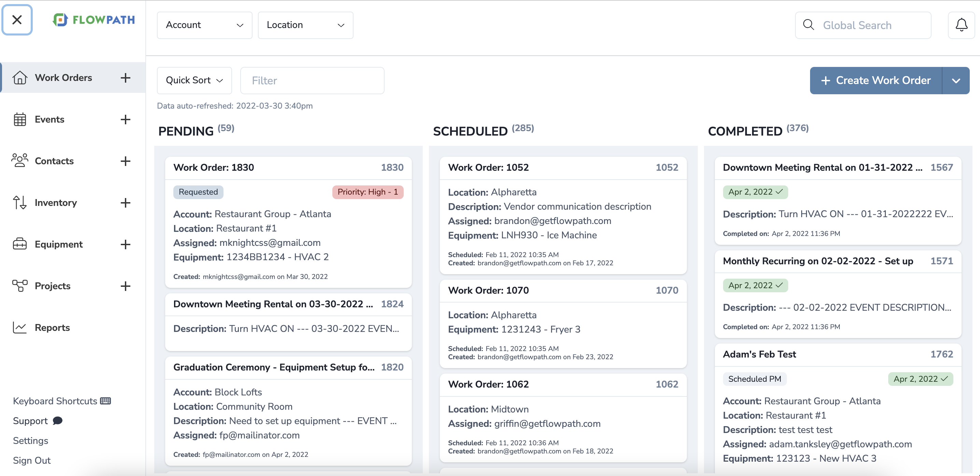Select the Events calendar icon
The height and width of the screenshot is (476, 980).
coord(20,119)
